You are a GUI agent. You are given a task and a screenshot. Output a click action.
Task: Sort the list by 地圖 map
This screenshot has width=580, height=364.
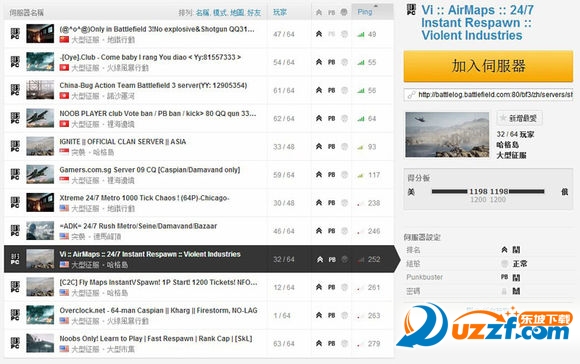click(237, 13)
